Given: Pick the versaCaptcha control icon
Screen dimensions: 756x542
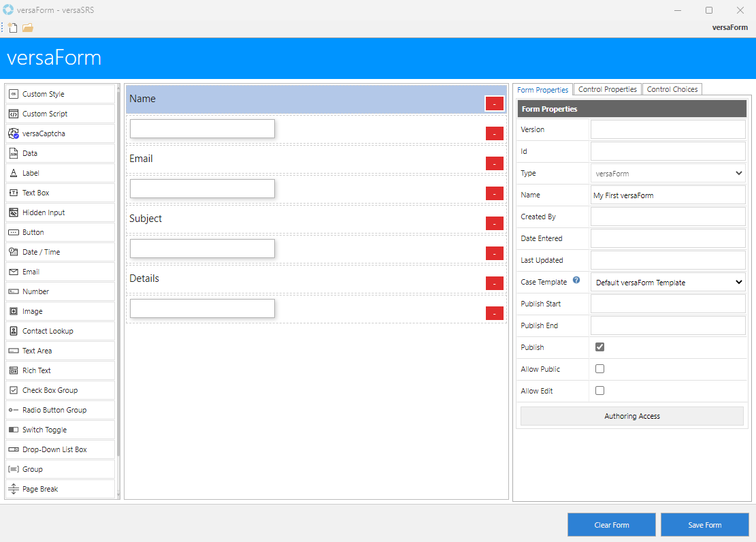Looking at the screenshot, I should coord(14,133).
